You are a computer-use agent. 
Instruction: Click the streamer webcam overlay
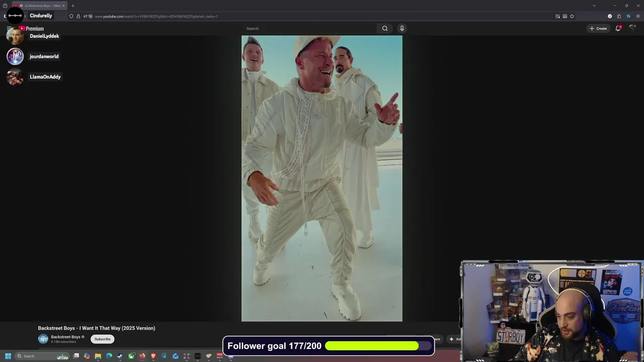click(552, 311)
